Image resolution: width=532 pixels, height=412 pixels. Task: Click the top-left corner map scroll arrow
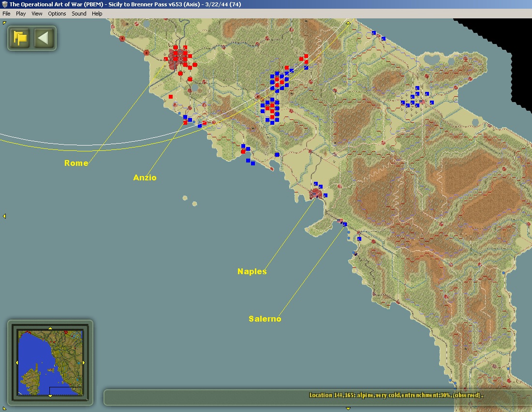4,23
